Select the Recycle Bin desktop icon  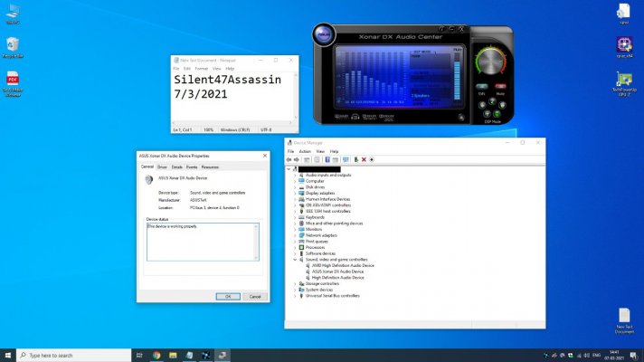tap(13, 47)
